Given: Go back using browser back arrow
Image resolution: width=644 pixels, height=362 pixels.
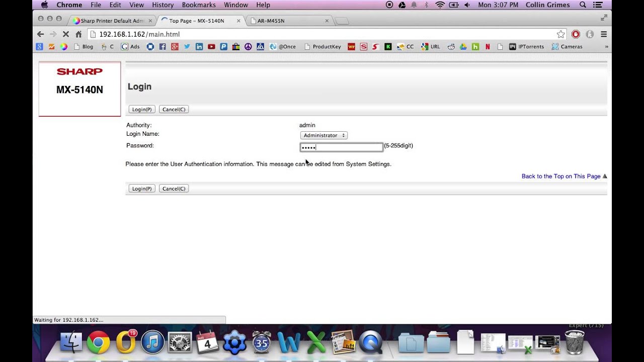Looking at the screenshot, I should (41, 34).
